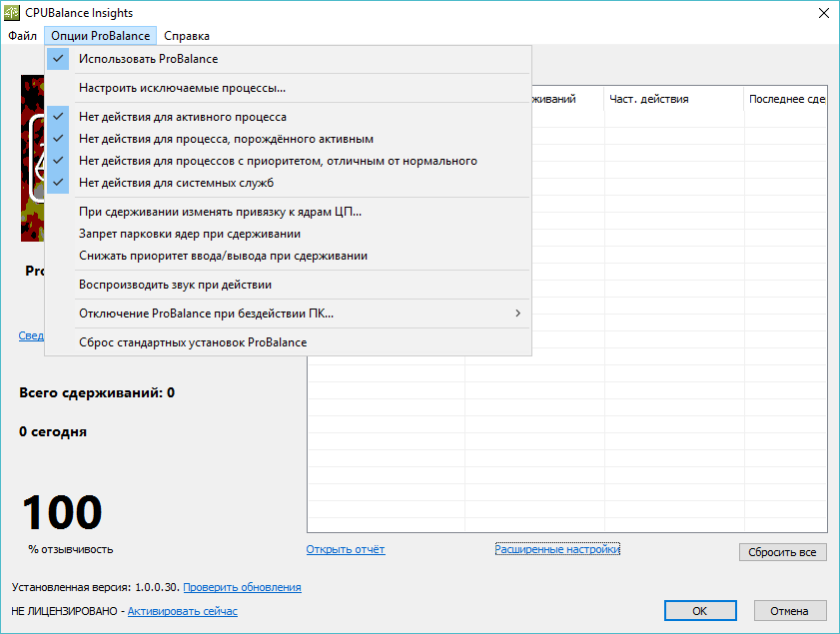The width and height of the screenshot is (840, 634).
Task: Select Сброс стандартных установок ProBalance
Action: coord(289,342)
